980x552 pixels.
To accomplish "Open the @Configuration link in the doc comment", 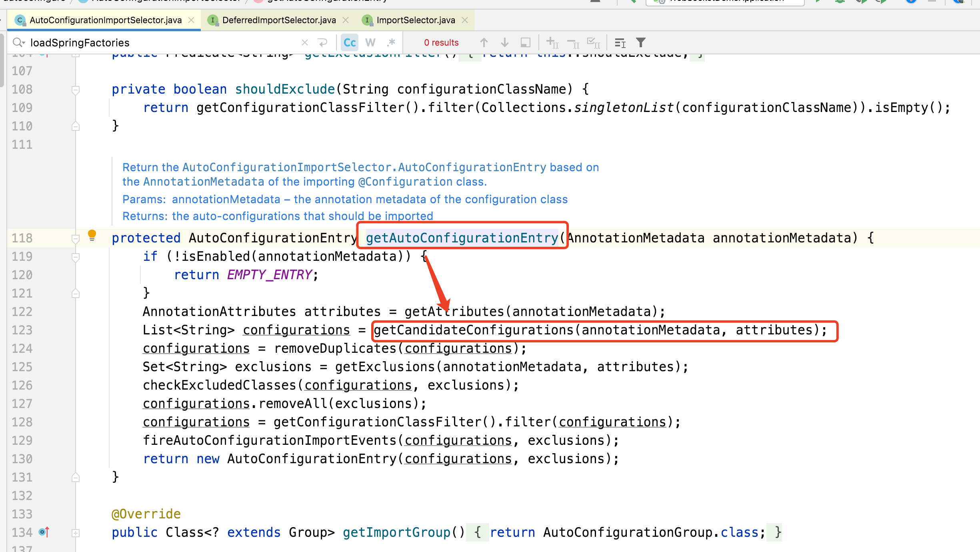I will 406,182.
